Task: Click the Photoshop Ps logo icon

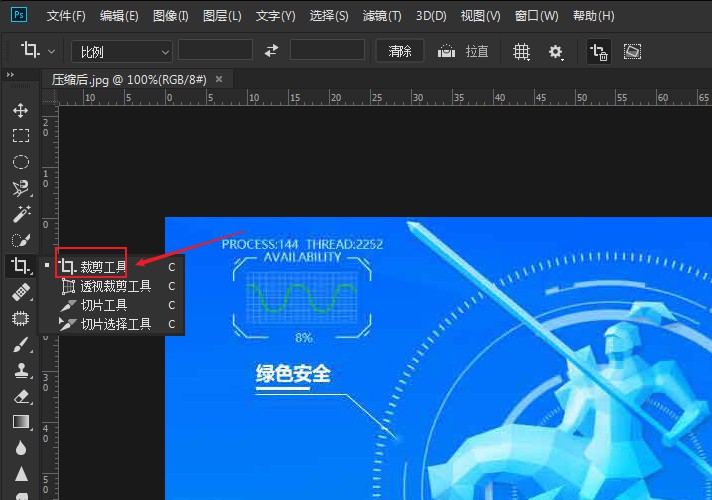Action: coord(19,15)
